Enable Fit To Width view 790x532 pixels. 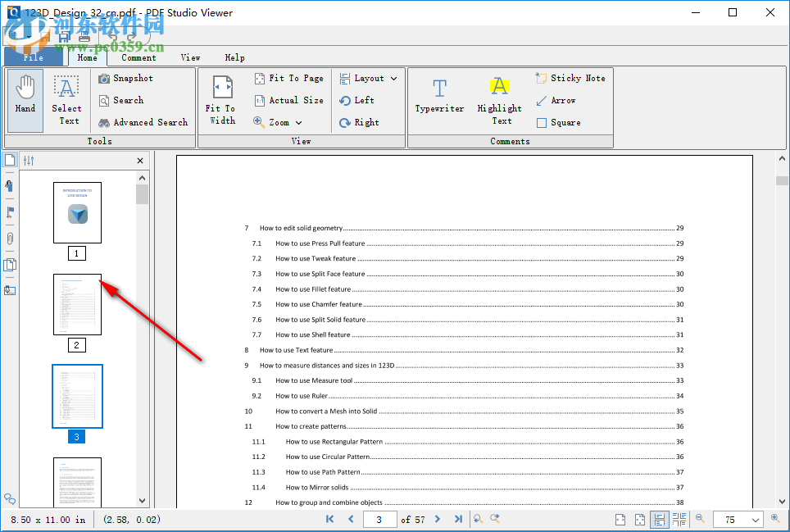[221, 98]
